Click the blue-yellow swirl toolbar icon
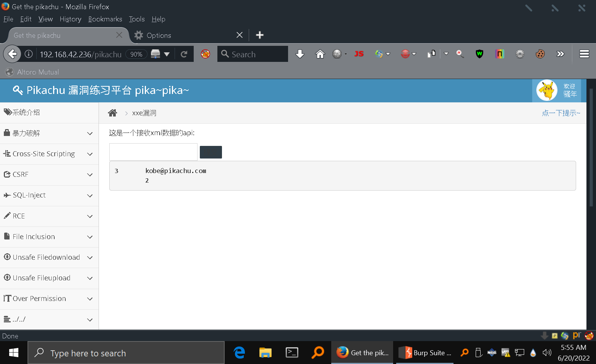Viewport: 596px width, 364px height. click(379, 54)
